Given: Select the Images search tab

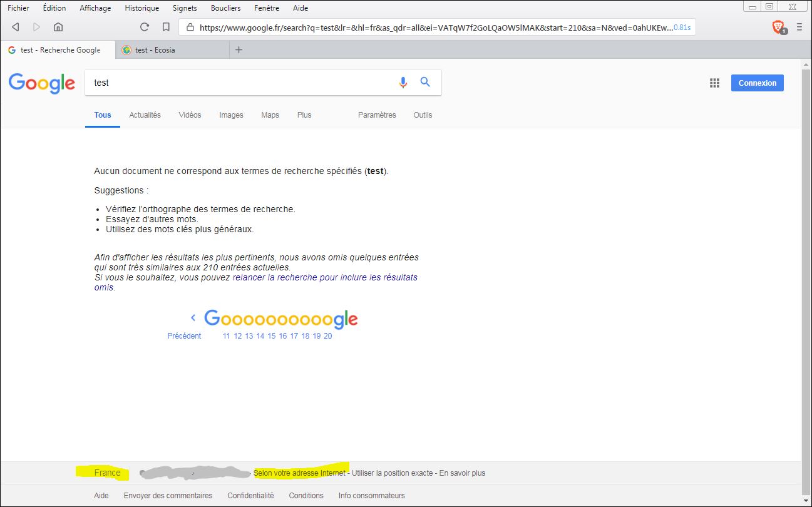Looking at the screenshot, I should click(231, 115).
